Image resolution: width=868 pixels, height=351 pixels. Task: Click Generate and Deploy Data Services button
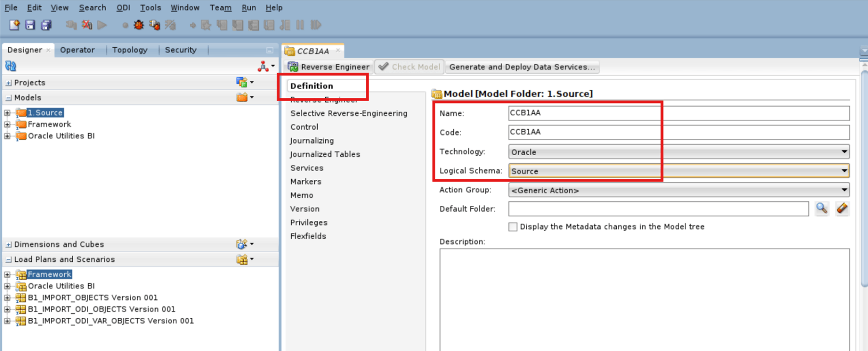pos(522,67)
